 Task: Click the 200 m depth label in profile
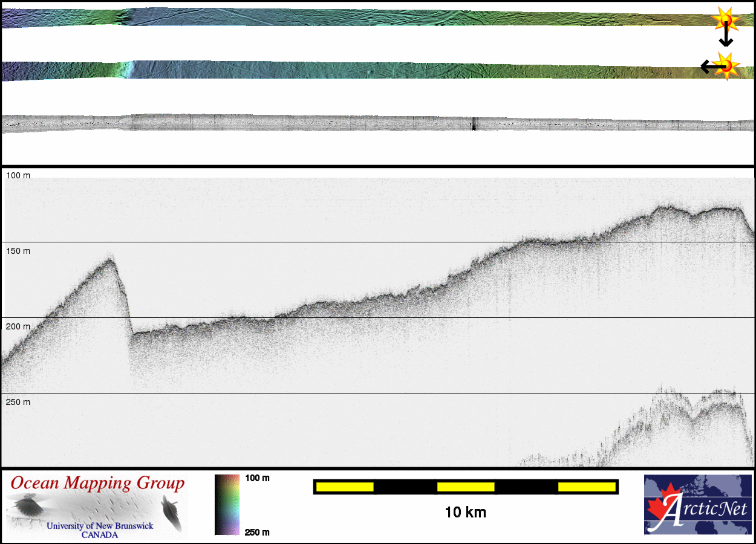(18, 326)
